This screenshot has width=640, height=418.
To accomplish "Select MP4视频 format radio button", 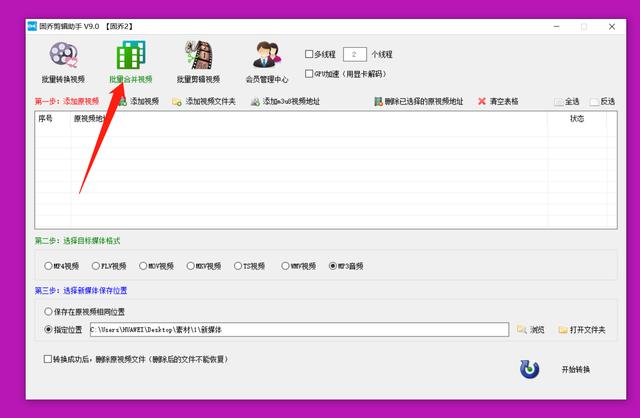I will click(x=48, y=266).
